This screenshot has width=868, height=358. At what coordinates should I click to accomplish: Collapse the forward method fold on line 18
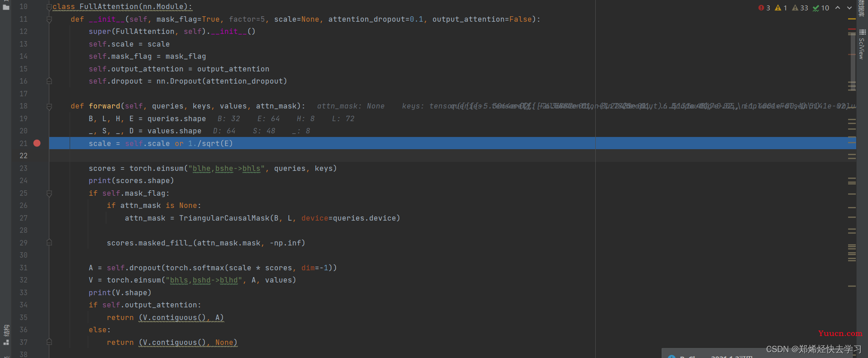[x=49, y=106]
